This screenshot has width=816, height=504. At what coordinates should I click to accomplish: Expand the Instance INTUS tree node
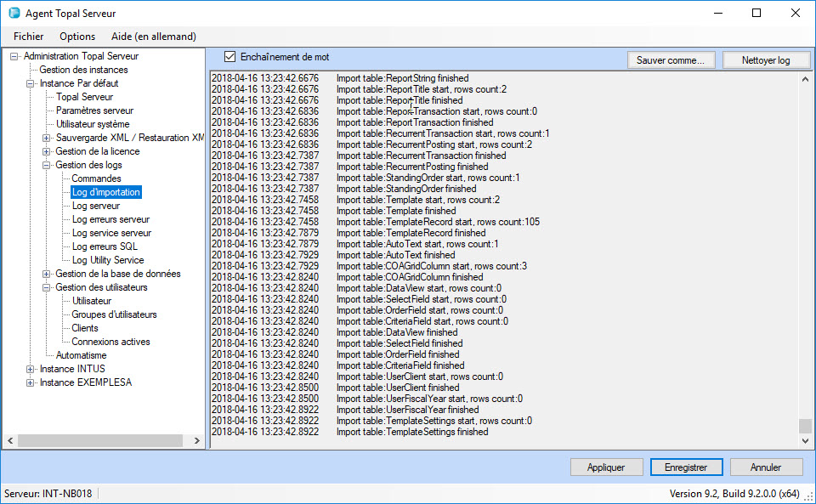tap(31, 370)
